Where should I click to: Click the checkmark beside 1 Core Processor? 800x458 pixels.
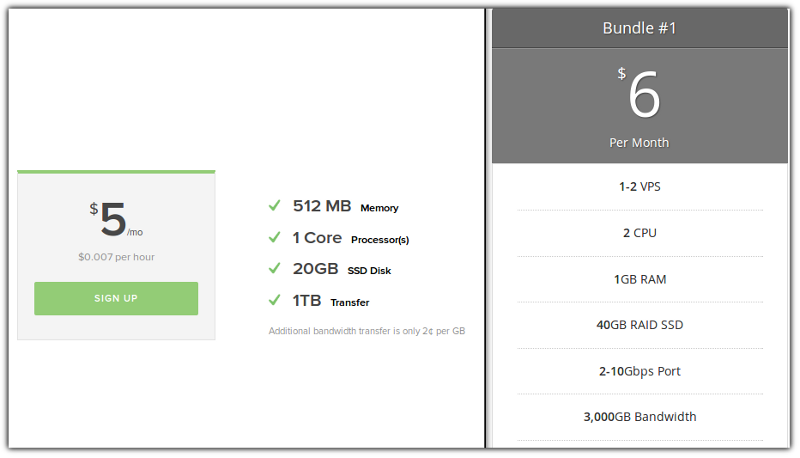(274, 237)
